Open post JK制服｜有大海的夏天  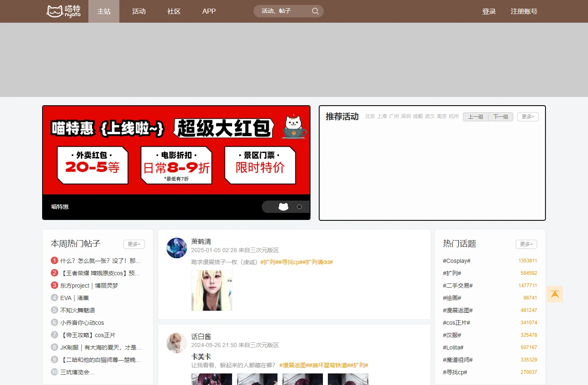point(101,347)
